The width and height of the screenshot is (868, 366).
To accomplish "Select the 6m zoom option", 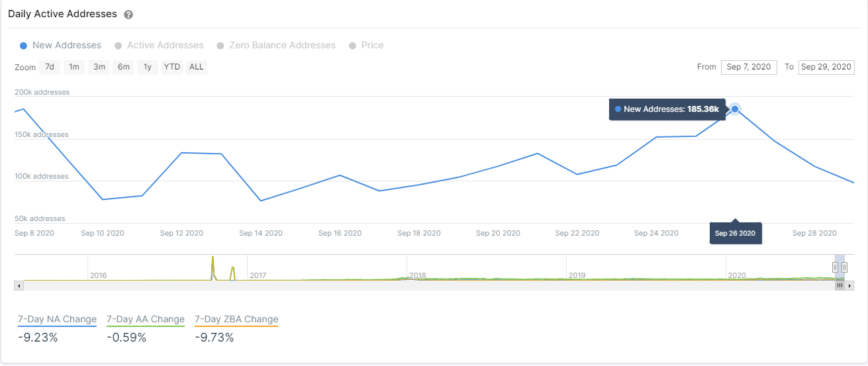I will point(123,67).
